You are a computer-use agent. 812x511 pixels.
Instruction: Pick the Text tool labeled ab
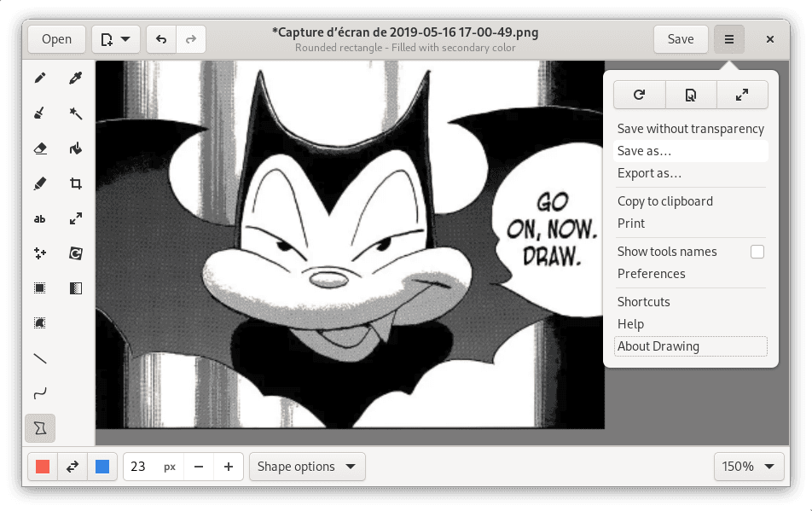39,219
